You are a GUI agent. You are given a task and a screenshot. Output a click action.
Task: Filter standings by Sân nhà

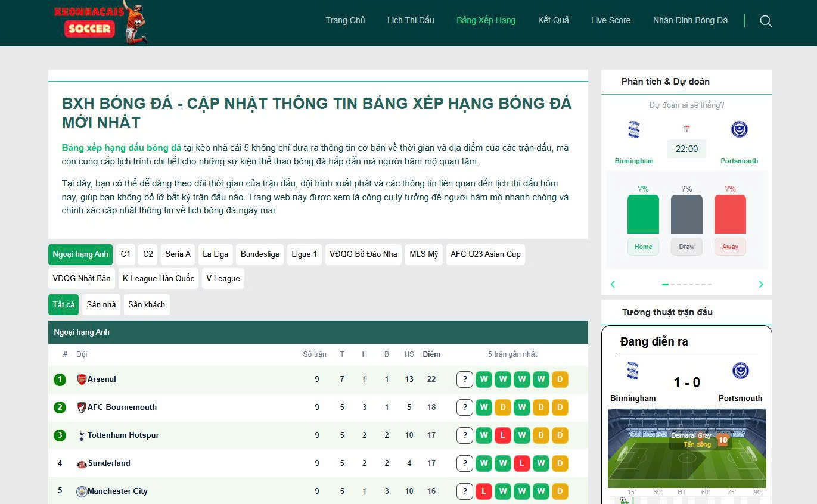click(x=101, y=304)
